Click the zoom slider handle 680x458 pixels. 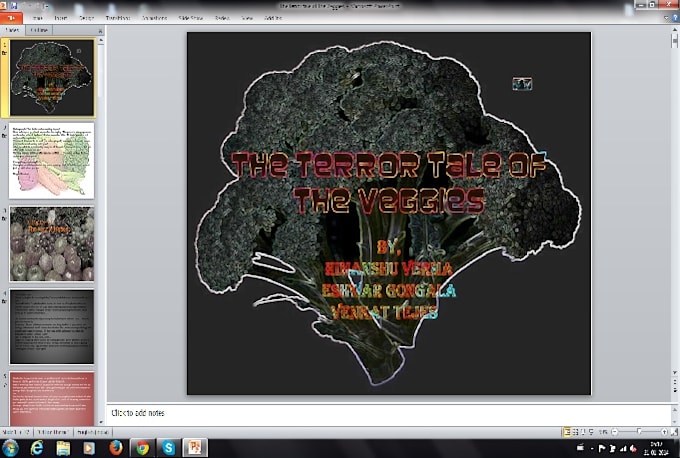pos(639,432)
